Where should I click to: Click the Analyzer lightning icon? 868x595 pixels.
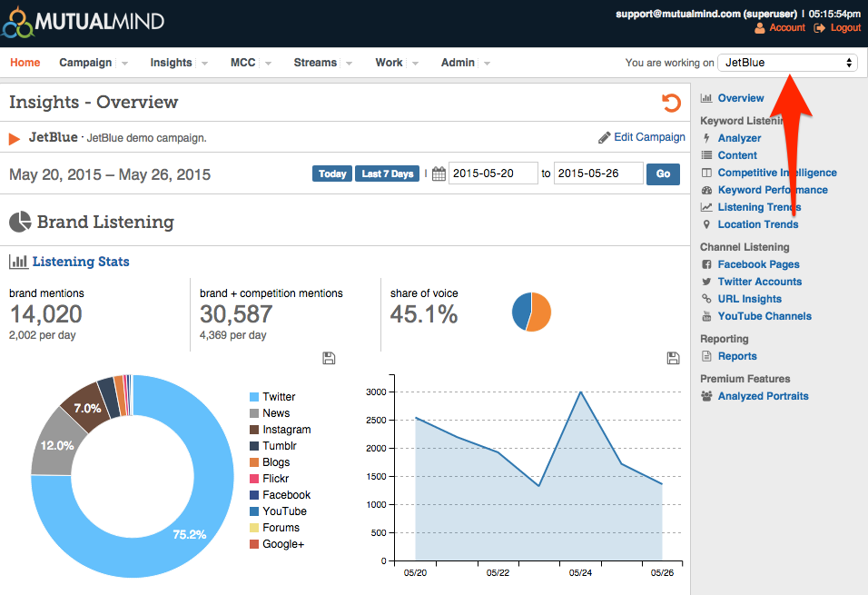tap(706, 138)
